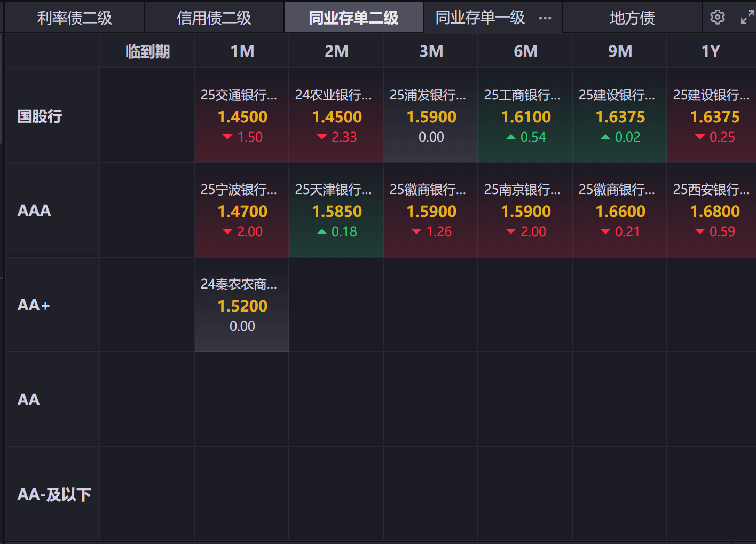Click the 2.33 down change value
Screen dimensions: 756x544
[344, 137]
